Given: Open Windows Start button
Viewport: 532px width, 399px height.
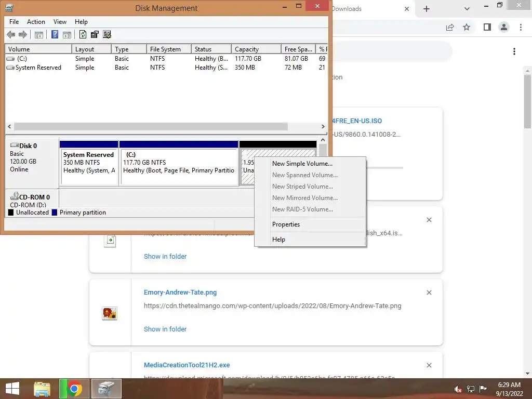Looking at the screenshot, I should coord(12,389).
